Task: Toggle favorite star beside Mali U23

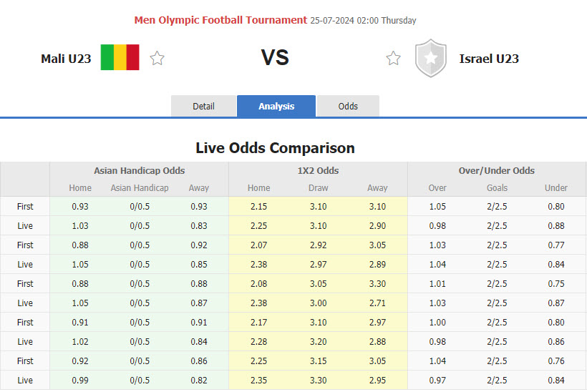Action: (157, 59)
